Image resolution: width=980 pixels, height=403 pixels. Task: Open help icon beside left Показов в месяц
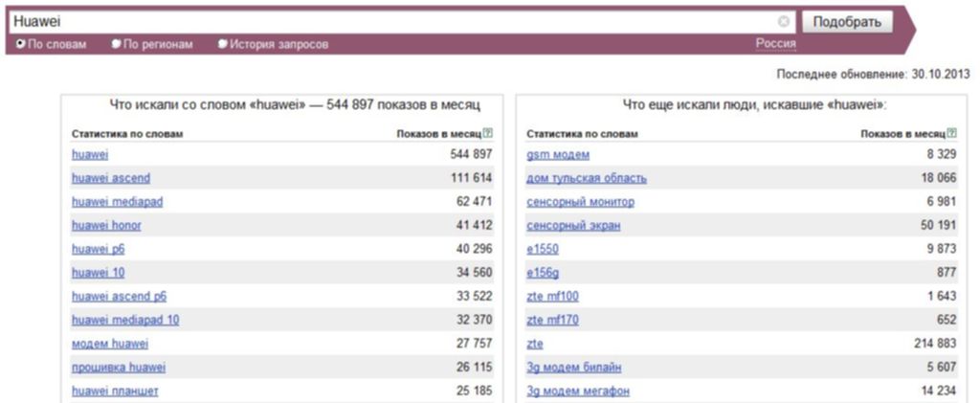click(488, 134)
